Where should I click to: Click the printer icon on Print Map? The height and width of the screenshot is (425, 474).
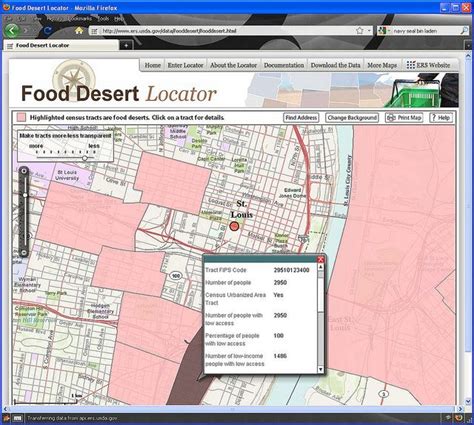tap(392, 118)
